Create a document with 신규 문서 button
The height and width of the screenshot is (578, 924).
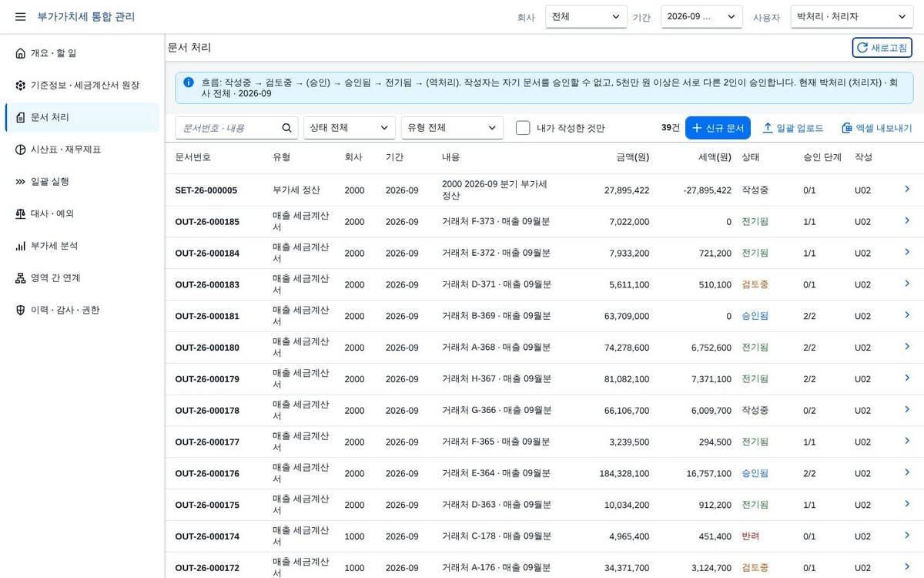[718, 128]
